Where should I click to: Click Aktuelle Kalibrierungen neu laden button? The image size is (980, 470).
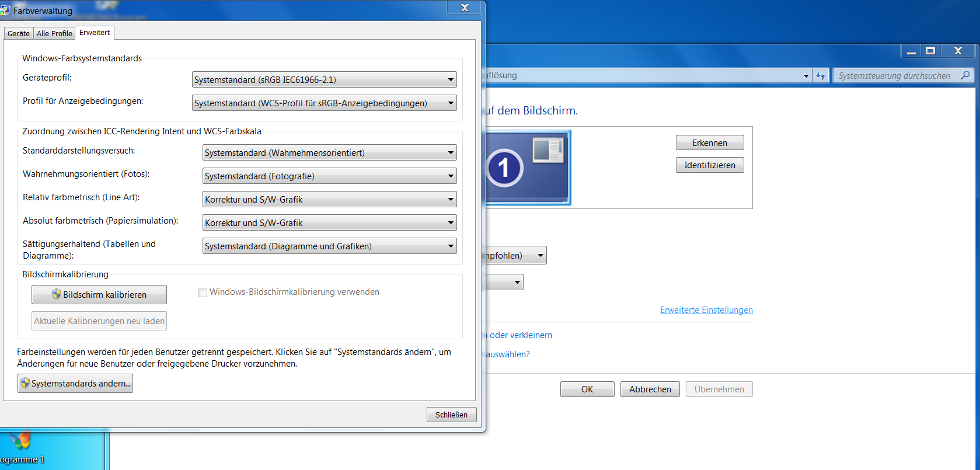click(x=99, y=321)
